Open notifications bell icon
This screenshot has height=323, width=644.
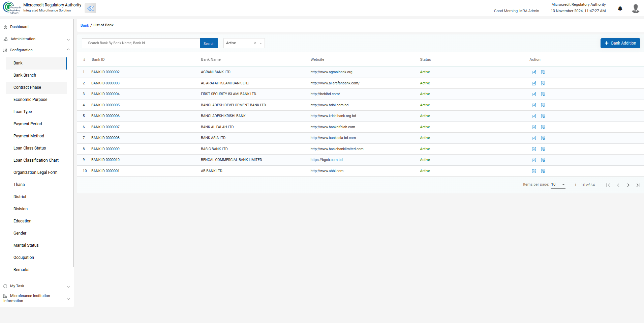(620, 9)
